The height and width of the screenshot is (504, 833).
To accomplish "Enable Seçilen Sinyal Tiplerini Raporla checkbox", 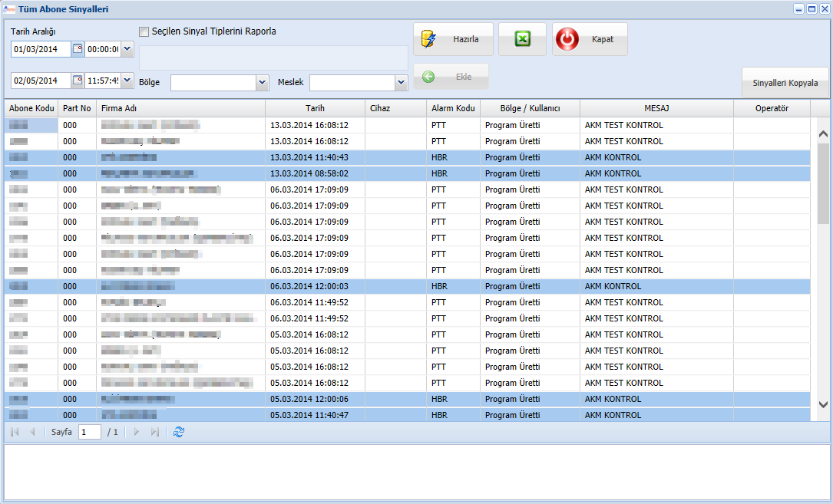I will pos(144,32).
